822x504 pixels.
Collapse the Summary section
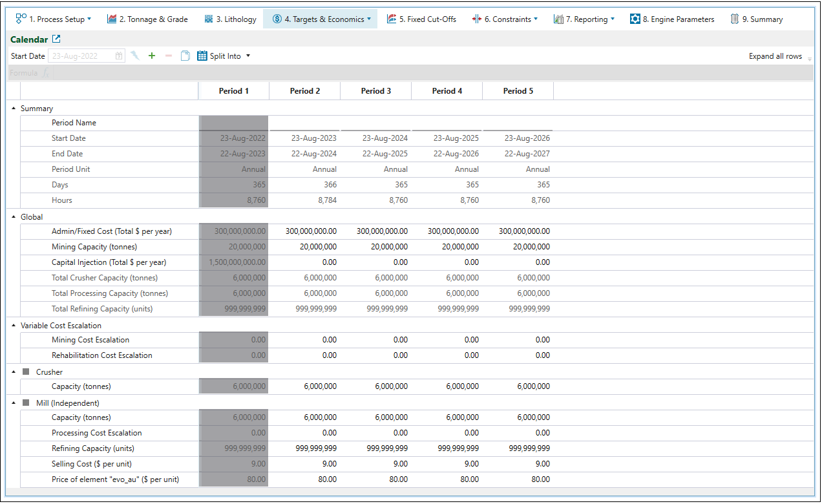point(14,109)
